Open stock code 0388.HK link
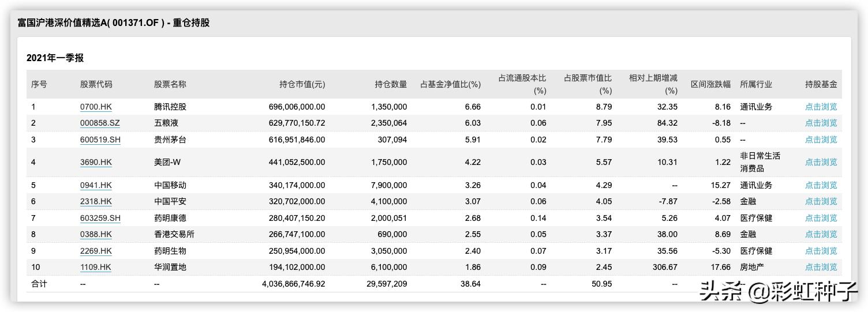The width and height of the screenshot is (868, 312). (x=96, y=234)
